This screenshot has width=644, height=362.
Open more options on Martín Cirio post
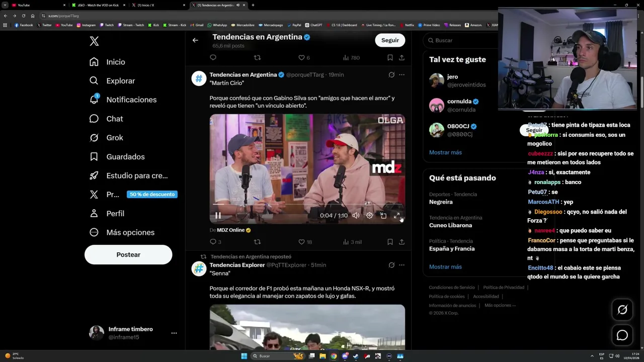coord(401,74)
